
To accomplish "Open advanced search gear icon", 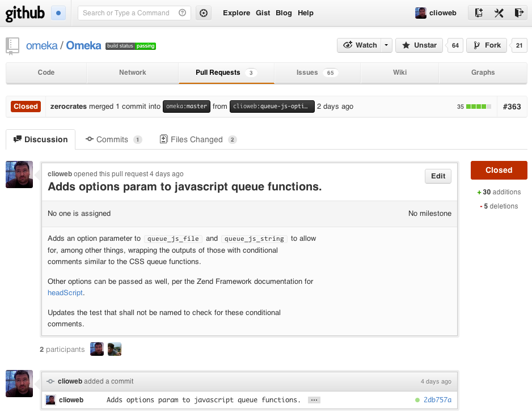I will 204,13.
